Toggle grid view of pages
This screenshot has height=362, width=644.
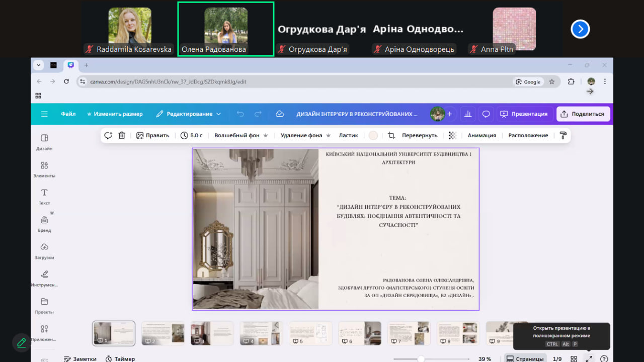(574, 358)
